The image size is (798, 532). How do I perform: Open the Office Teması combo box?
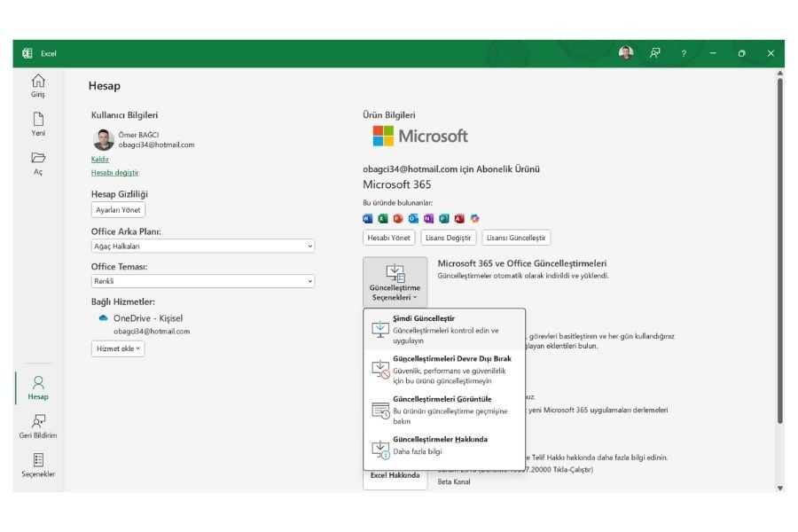(202, 281)
